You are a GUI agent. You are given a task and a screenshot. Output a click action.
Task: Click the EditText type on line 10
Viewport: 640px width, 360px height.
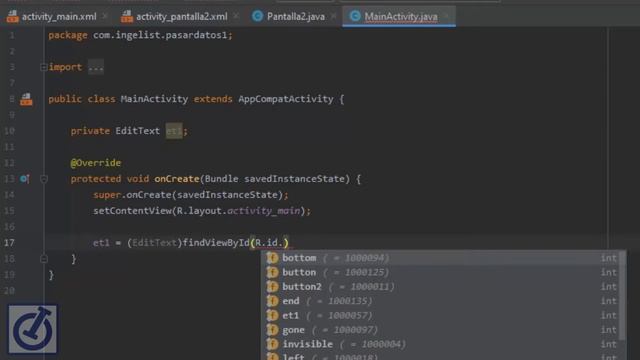point(138,131)
